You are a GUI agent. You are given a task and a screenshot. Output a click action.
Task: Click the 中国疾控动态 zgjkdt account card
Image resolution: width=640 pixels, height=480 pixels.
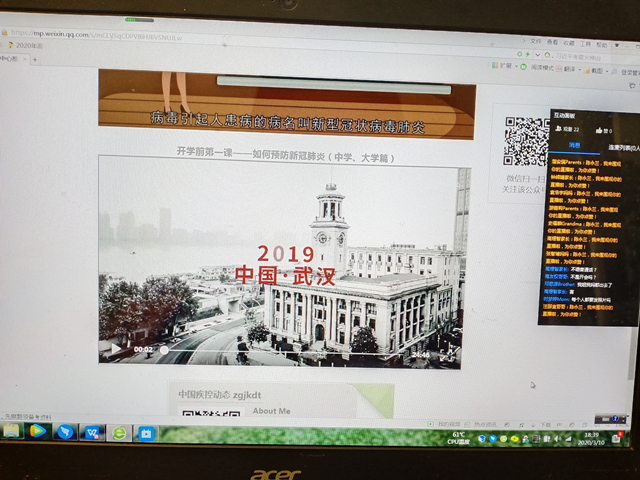pyautogui.click(x=282, y=401)
